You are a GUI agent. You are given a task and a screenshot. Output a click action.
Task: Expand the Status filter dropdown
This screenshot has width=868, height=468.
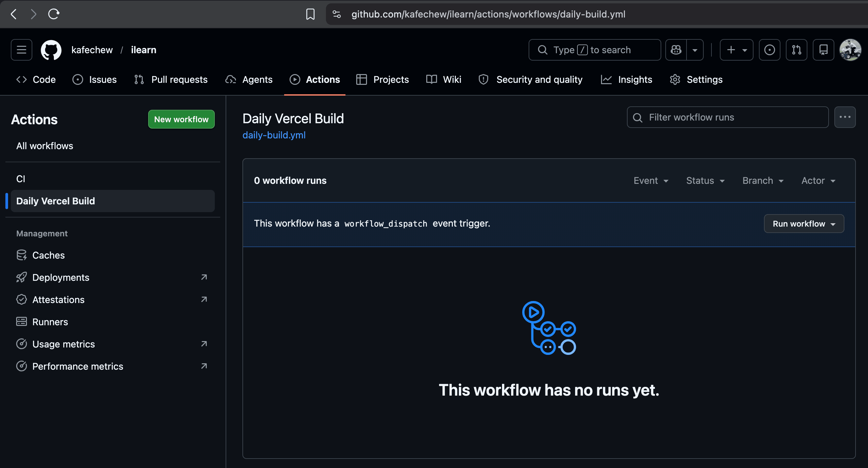tap(705, 180)
